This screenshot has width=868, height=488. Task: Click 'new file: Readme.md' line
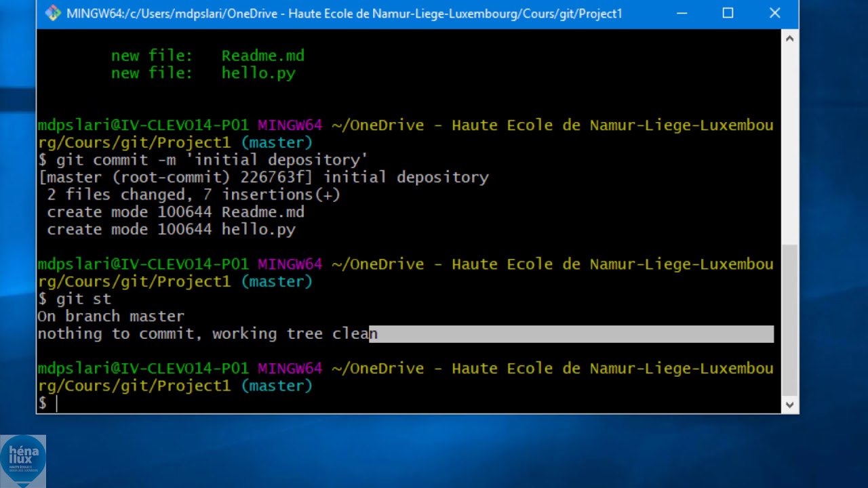208,56
